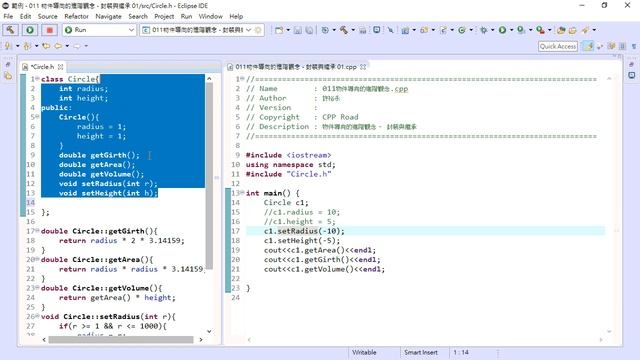Expand the Debug bug dropdown arrow
The width and height of the screenshot is (640, 360).
coord(493,30)
